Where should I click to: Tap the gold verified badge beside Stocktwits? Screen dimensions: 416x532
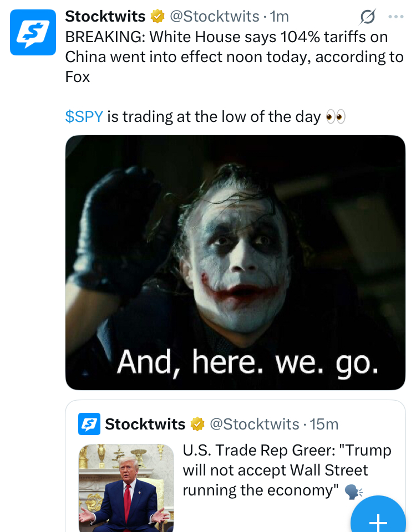pos(158,17)
